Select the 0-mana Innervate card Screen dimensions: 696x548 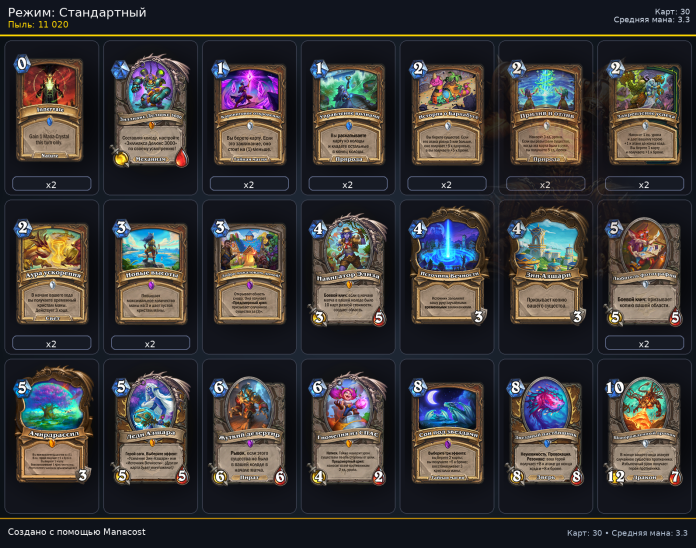(x=50, y=109)
